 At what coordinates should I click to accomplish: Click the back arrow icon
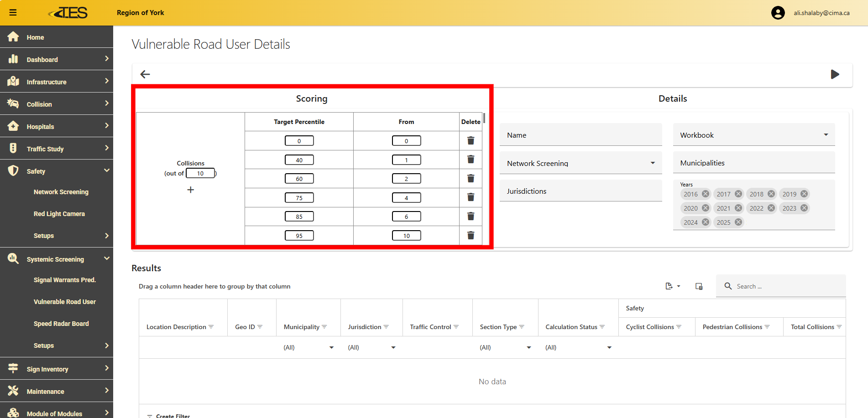coord(145,74)
